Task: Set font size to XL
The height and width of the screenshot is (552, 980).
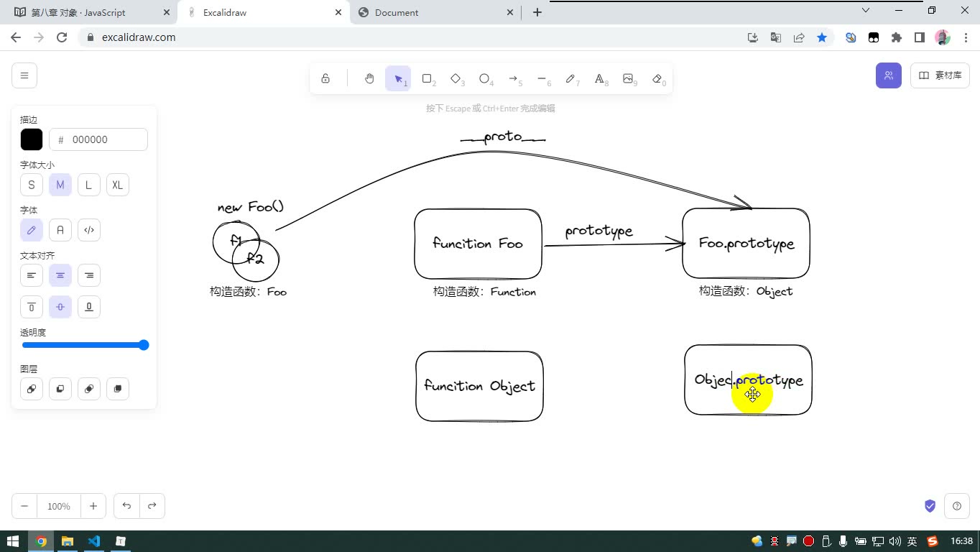Action: [118, 185]
